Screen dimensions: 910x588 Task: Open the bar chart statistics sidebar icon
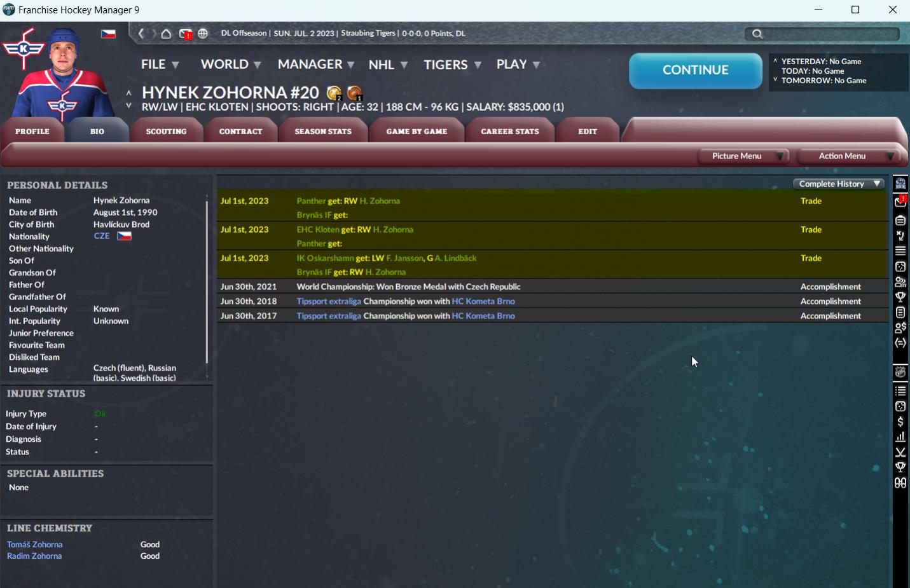tap(900, 437)
